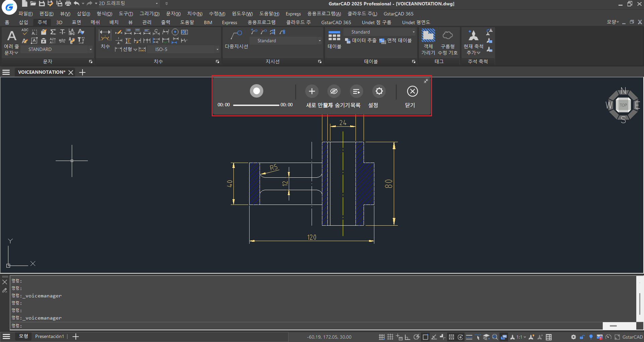The height and width of the screenshot is (342, 644).
Task: Switch to the 출력 ribbon tab
Action: pos(166,22)
